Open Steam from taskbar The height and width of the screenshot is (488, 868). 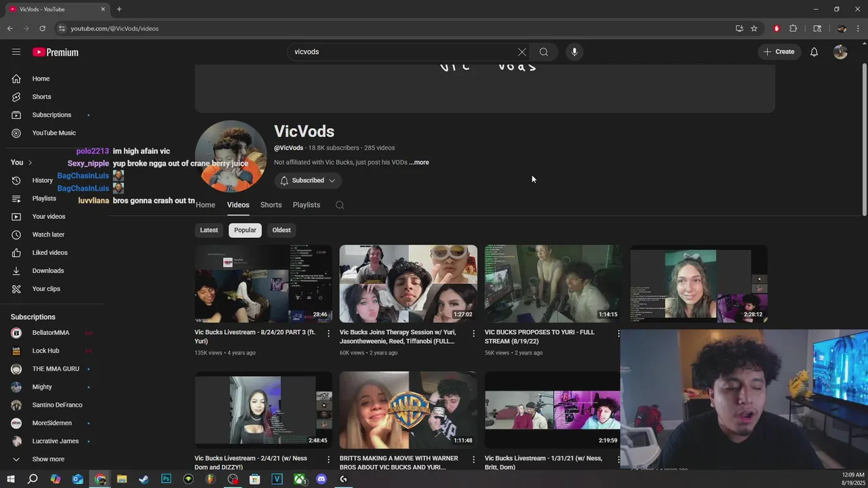144,479
